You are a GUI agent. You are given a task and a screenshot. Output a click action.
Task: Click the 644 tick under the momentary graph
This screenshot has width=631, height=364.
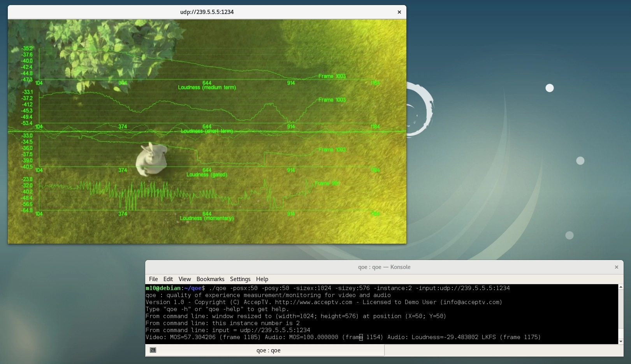[207, 214]
